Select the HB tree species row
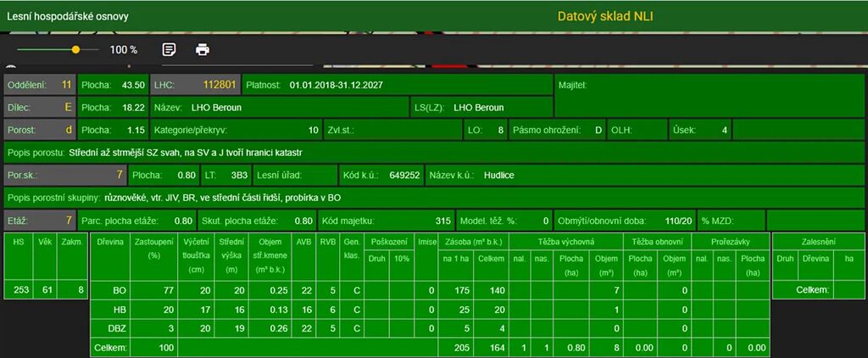 tap(119, 309)
